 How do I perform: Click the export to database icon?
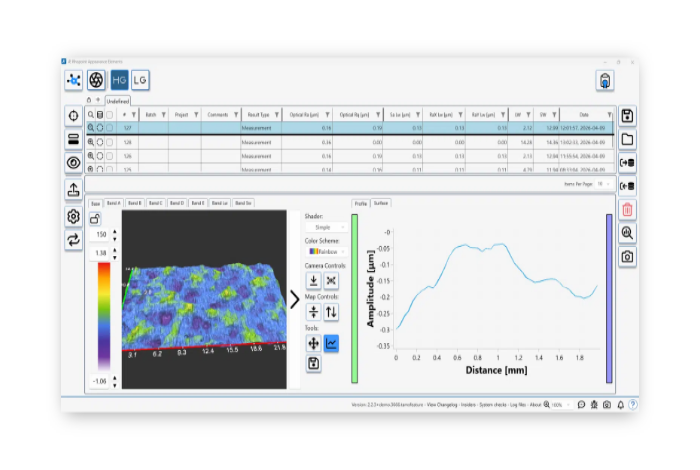[627, 162]
